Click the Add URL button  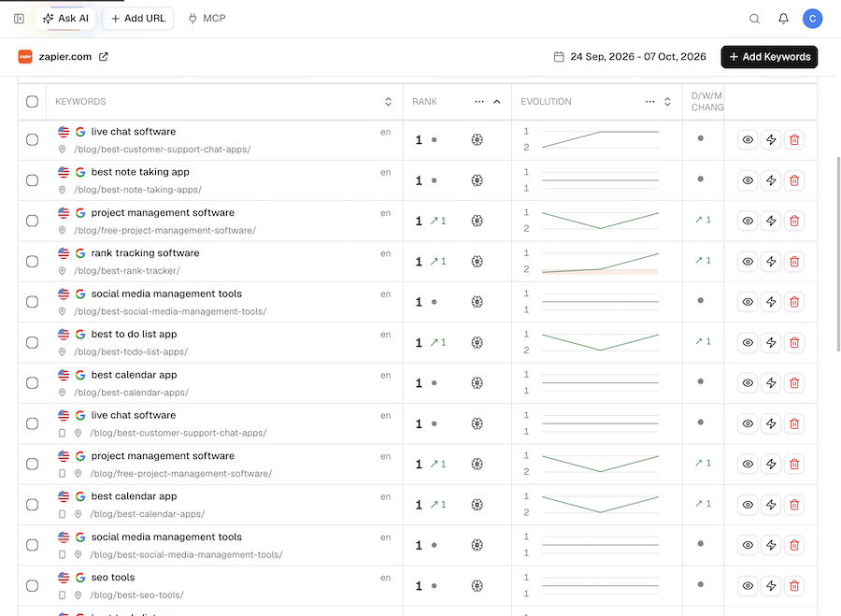pos(138,19)
